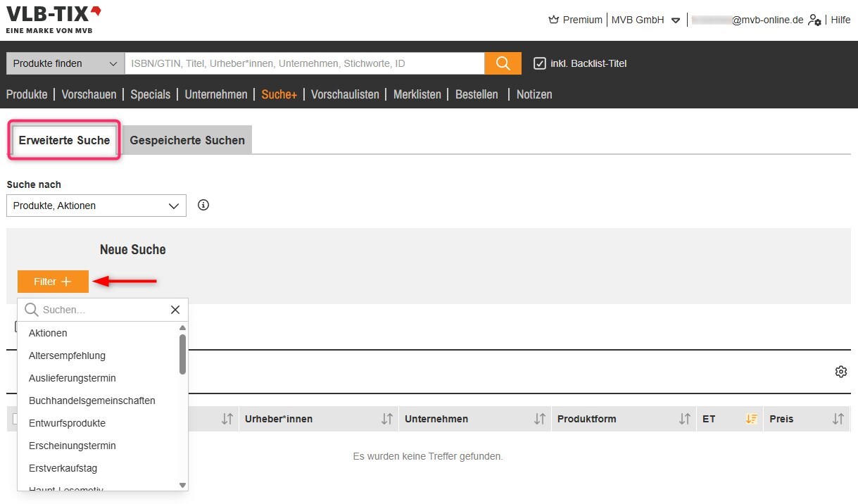
Task: Sort by Produktform column arrows
Action: (684, 419)
